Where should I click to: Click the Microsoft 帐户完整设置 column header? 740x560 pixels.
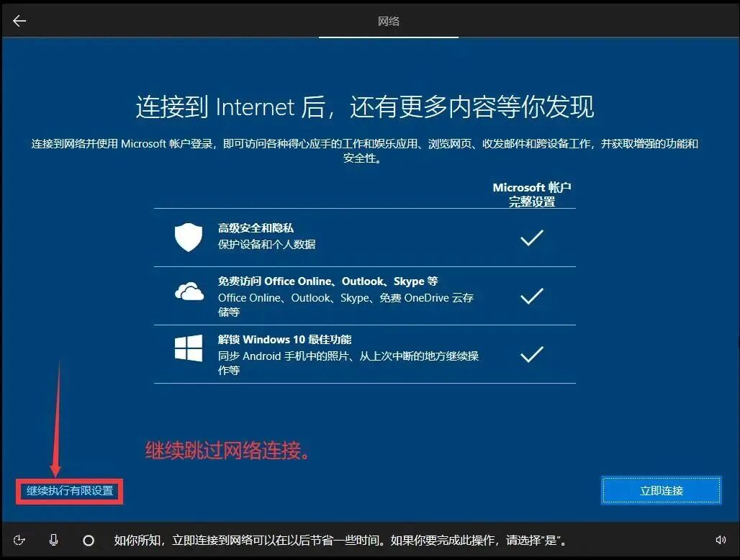(x=531, y=193)
